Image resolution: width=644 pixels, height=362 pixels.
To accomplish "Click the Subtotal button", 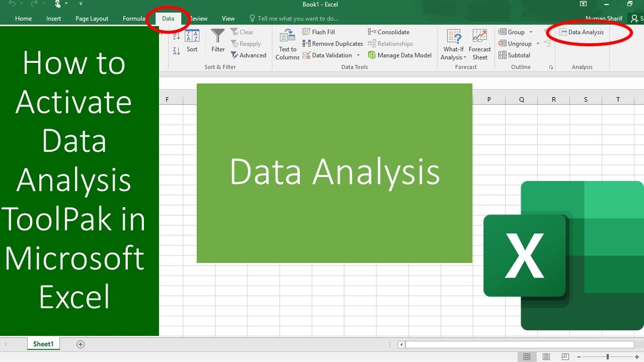I will pyautogui.click(x=515, y=55).
